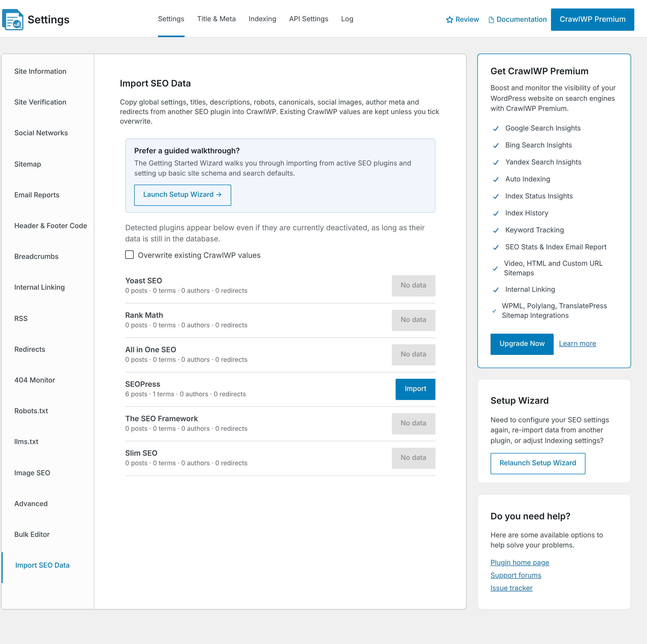
Task: Go to Redirects section
Action: [x=29, y=350]
